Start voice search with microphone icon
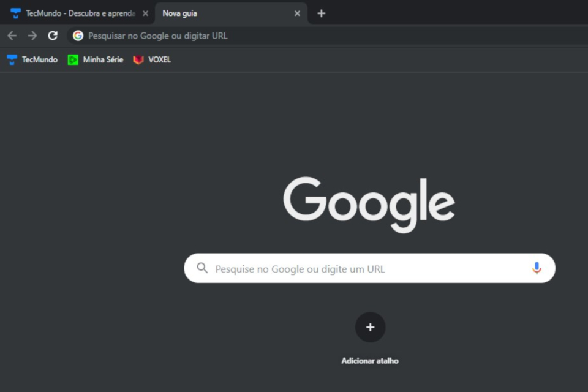The height and width of the screenshot is (392, 588). pyautogui.click(x=537, y=268)
